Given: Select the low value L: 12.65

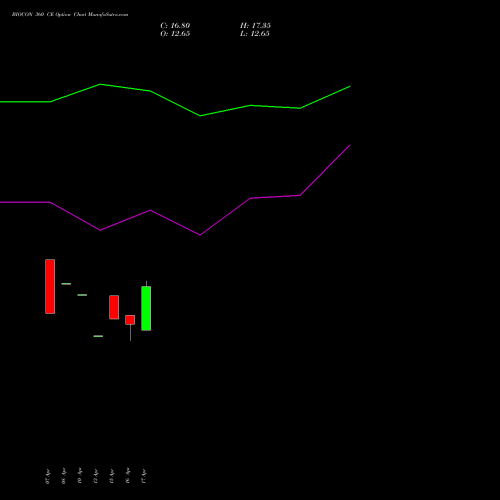Looking at the screenshot, I should pyautogui.click(x=255, y=34).
